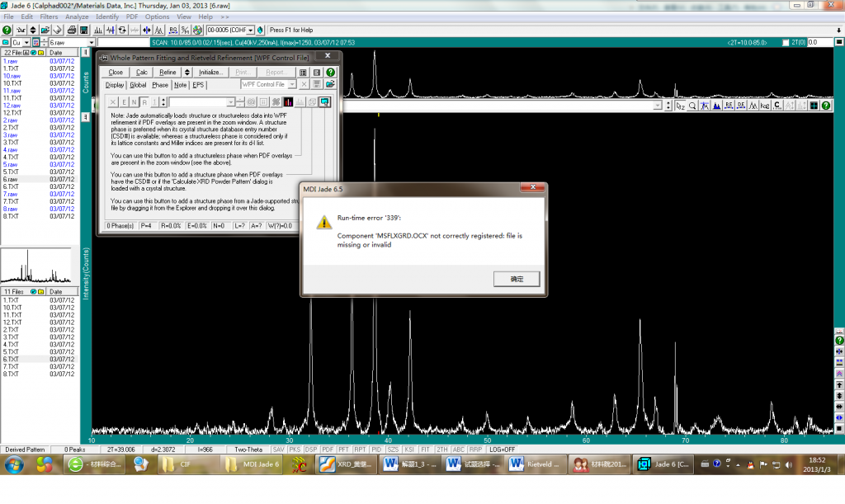Open the Cu anode dropdown

[26, 43]
